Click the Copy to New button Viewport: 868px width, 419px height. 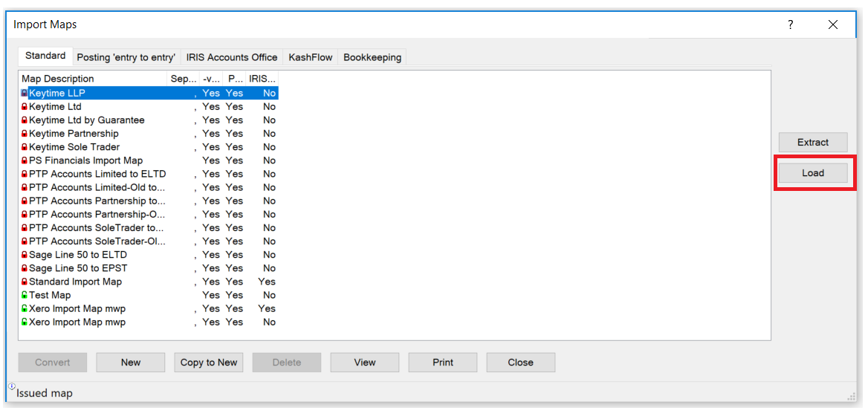tap(209, 363)
